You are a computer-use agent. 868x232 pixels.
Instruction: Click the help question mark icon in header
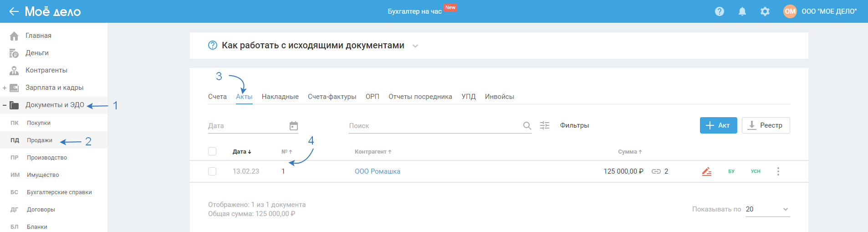click(720, 11)
